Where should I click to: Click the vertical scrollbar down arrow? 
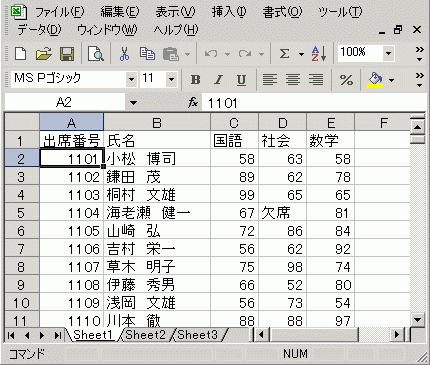tap(417, 320)
